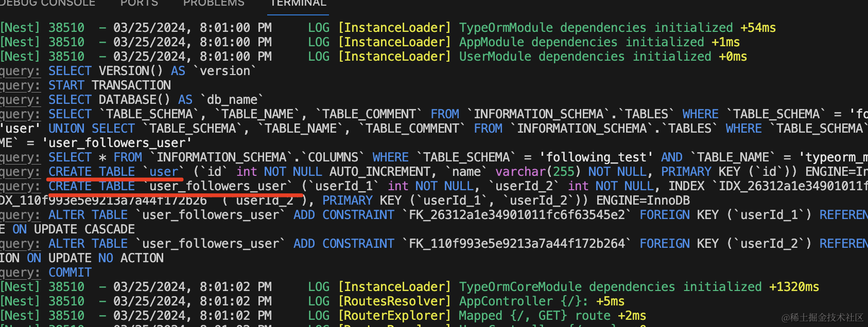Click the FK_26312a1e34901011fc6f63545e2 constraint name
The width and height of the screenshot is (868, 327).
point(517,215)
